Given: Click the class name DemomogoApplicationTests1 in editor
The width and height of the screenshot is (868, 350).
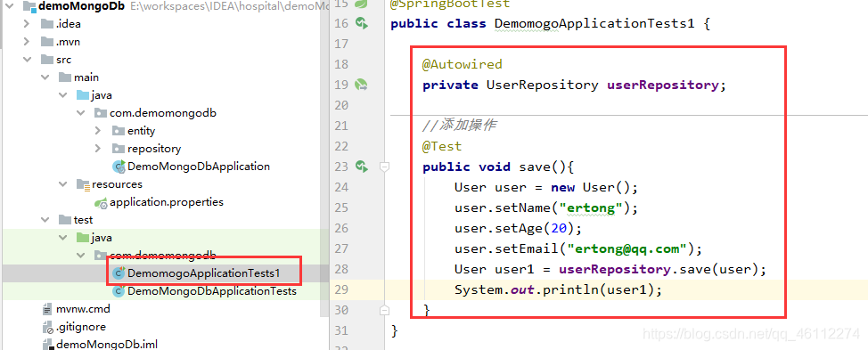Looking at the screenshot, I should pyautogui.click(x=594, y=24).
